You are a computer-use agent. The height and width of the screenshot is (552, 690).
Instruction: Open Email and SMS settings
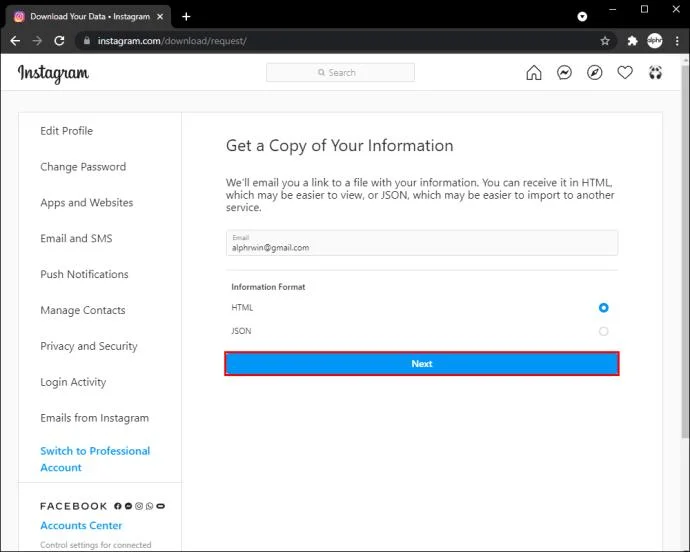coord(76,239)
